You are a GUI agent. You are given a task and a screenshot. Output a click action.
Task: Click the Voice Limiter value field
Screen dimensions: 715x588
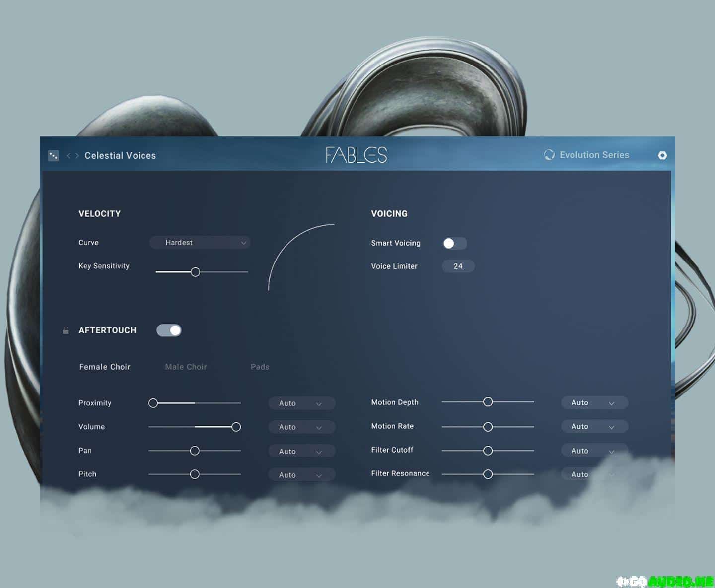pos(458,266)
